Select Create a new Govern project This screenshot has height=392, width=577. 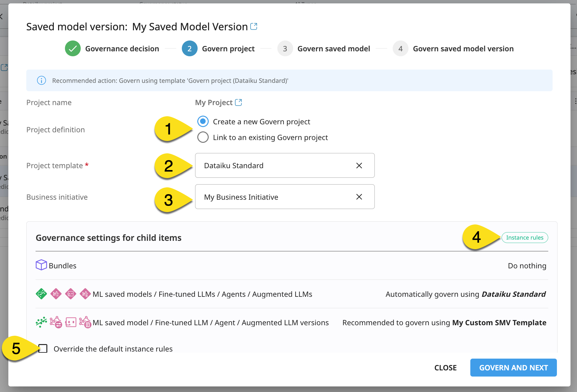[203, 121]
